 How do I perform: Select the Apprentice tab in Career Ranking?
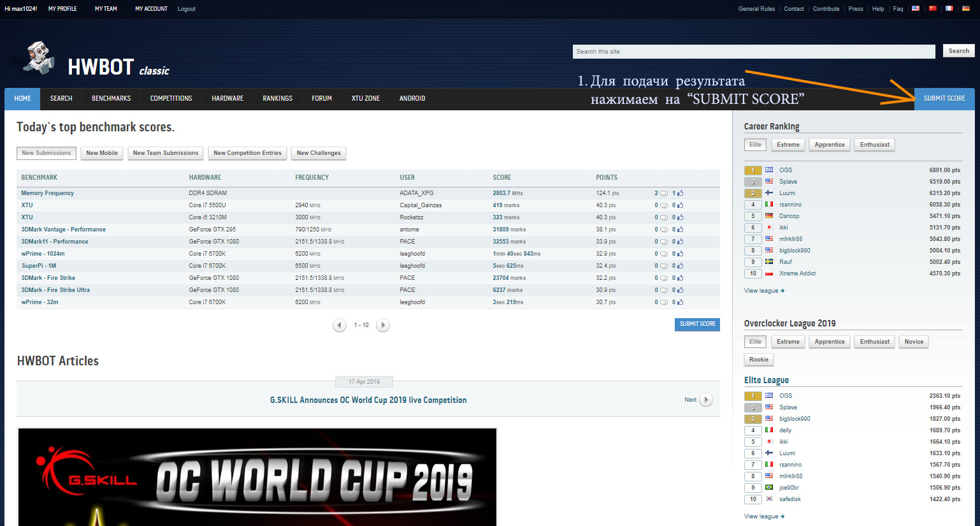[x=830, y=145]
